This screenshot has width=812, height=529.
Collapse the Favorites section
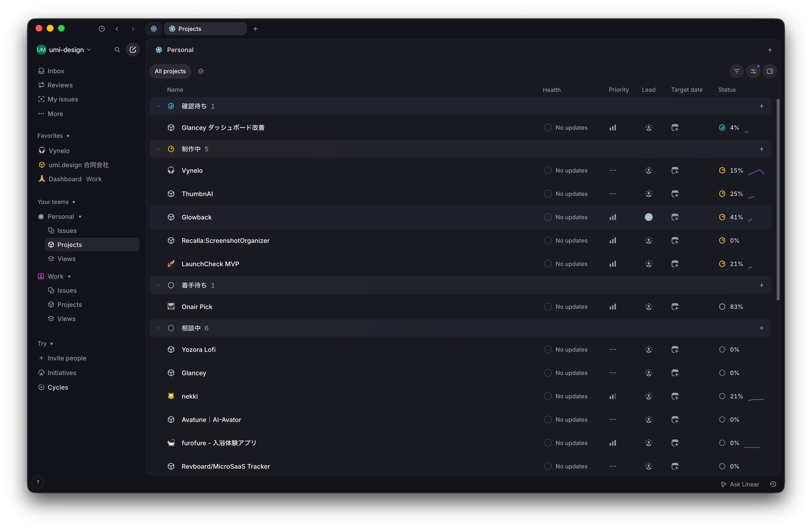(53, 136)
